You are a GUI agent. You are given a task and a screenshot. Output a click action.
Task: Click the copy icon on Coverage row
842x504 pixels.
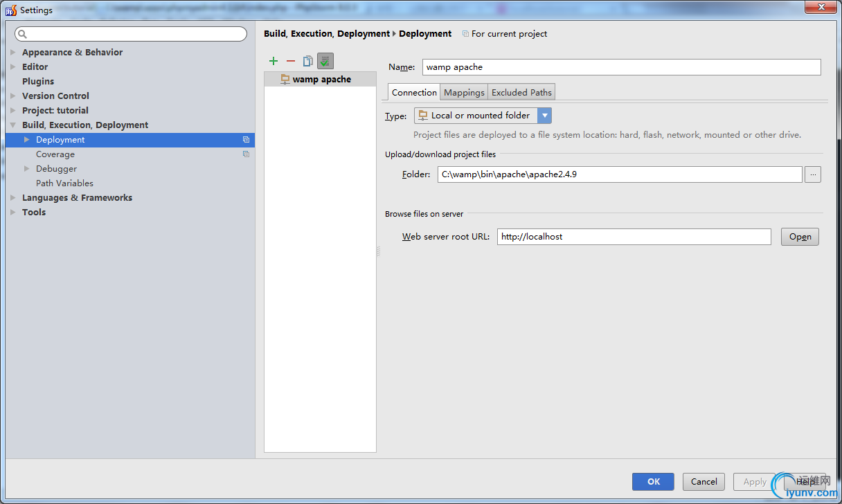tap(246, 154)
